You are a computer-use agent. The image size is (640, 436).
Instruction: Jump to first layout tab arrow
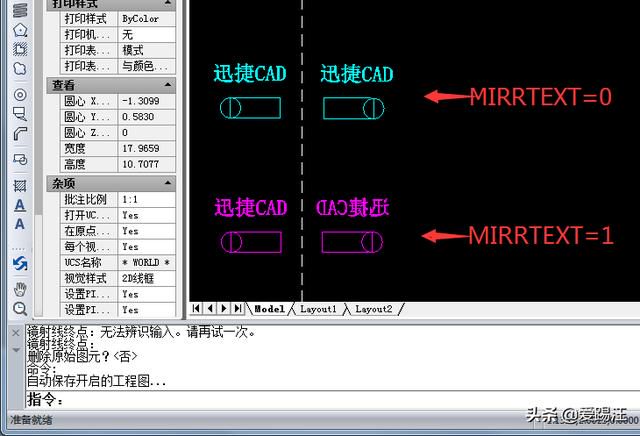tap(196, 309)
